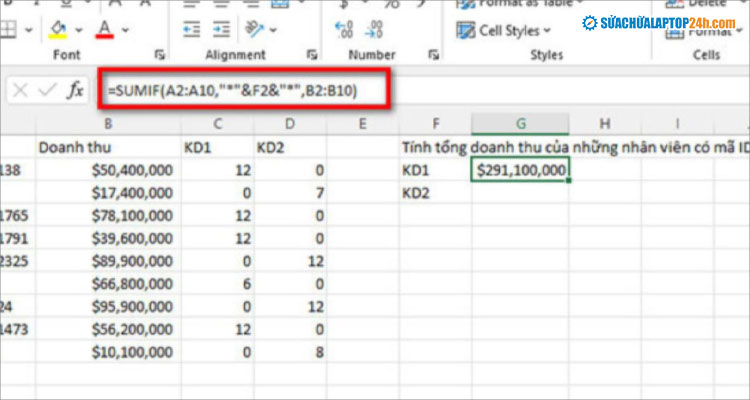Click the Doanh thu header cell
This screenshot has width=750, height=400.
(x=108, y=147)
